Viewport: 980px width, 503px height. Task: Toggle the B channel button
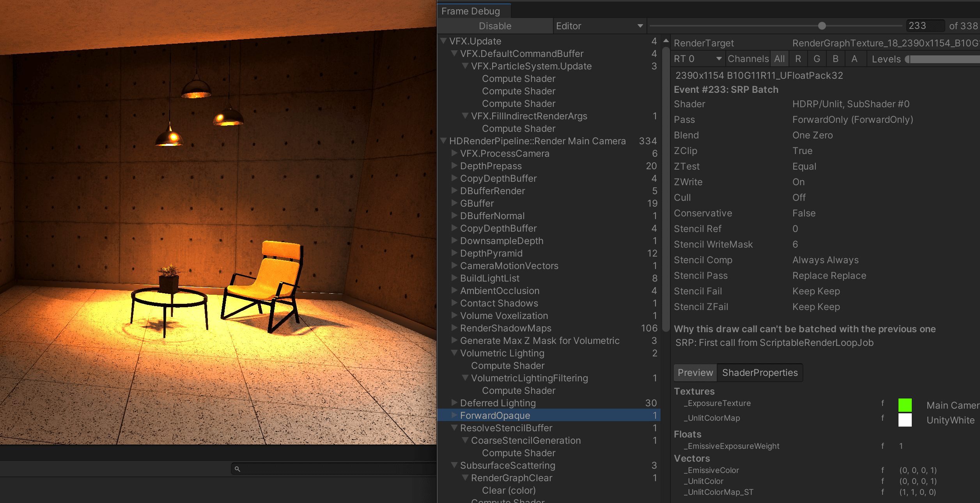[x=835, y=59]
